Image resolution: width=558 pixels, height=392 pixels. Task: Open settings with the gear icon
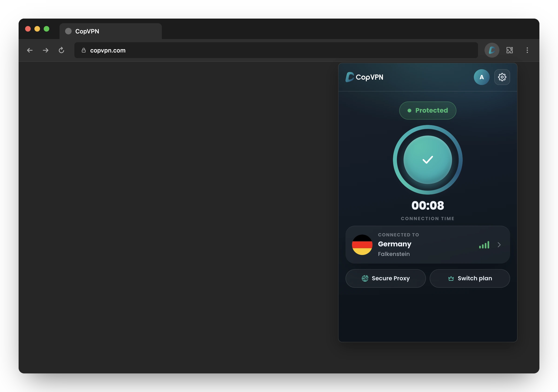click(x=502, y=77)
